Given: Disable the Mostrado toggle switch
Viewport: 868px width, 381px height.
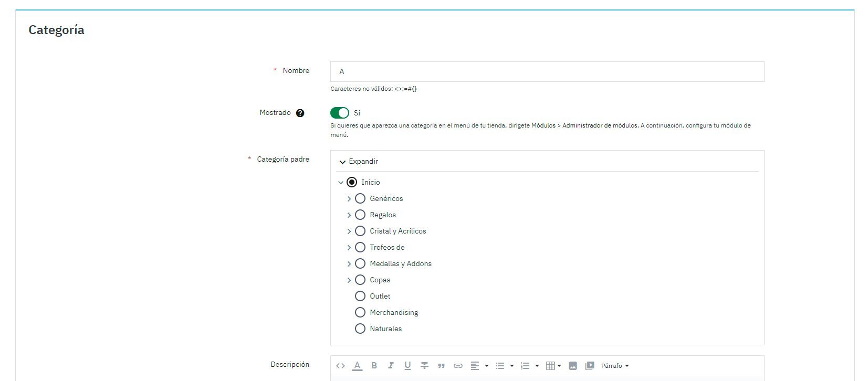Looking at the screenshot, I should click(340, 113).
